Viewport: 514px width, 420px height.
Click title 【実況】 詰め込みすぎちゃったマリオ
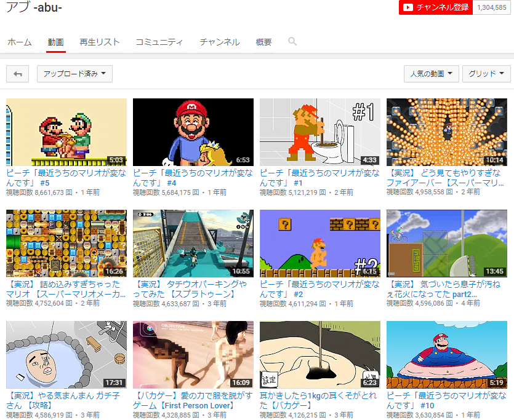[x=66, y=289]
